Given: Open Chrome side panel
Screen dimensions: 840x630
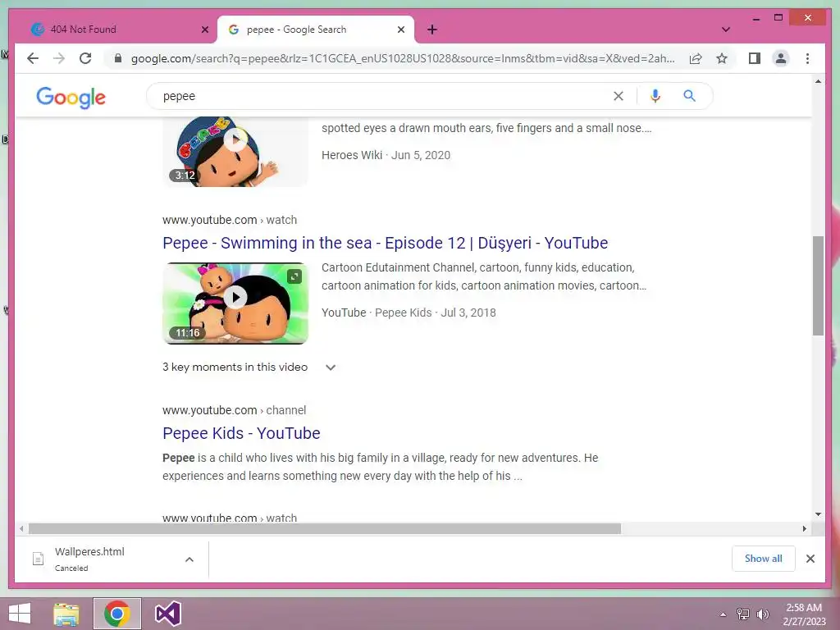Looking at the screenshot, I should [x=755, y=58].
